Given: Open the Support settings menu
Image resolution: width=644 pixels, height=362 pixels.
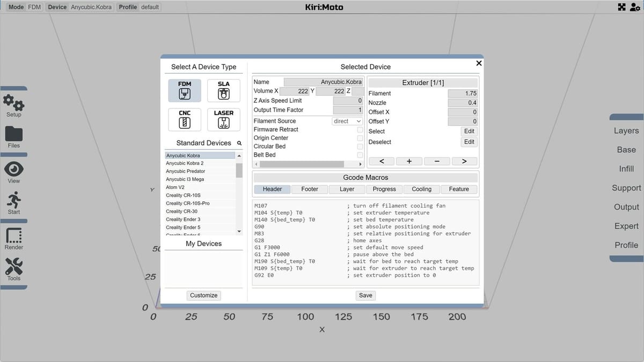Looking at the screenshot, I should 626,188.
